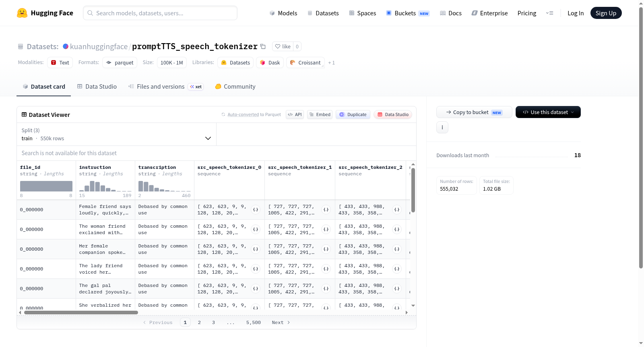Click the Log In link
The image size is (644, 347).
click(576, 13)
